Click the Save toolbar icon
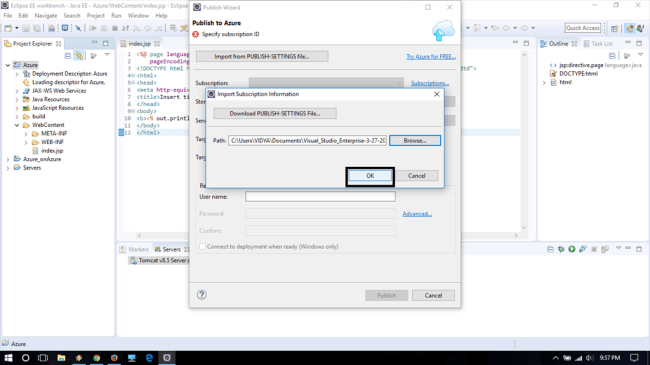The width and height of the screenshot is (650, 365). 26,28
